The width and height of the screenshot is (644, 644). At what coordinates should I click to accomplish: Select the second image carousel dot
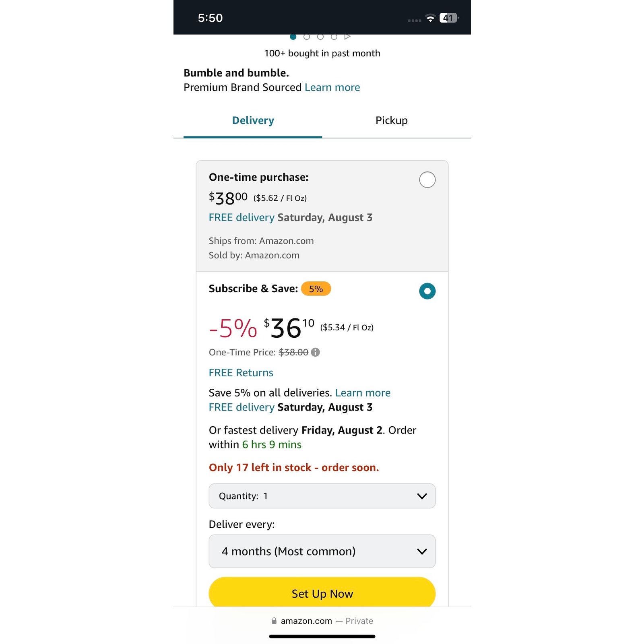(x=307, y=37)
